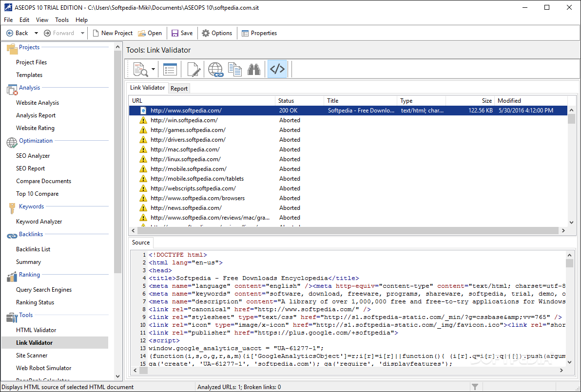Open Keyword Analyzer in sidebar
Image resolution: width=581 pixels, height=392 pixels.
(39, 222)
